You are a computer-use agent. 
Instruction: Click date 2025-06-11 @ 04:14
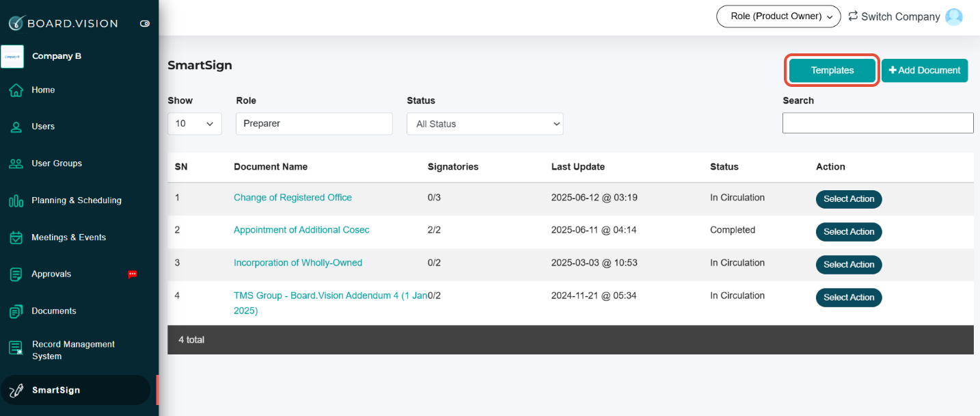[x=594, y=231]
